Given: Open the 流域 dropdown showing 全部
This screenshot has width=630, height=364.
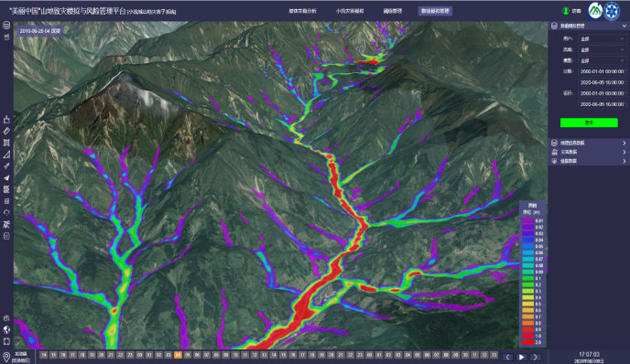Looking at the screenshot, I should pos(602,49).
